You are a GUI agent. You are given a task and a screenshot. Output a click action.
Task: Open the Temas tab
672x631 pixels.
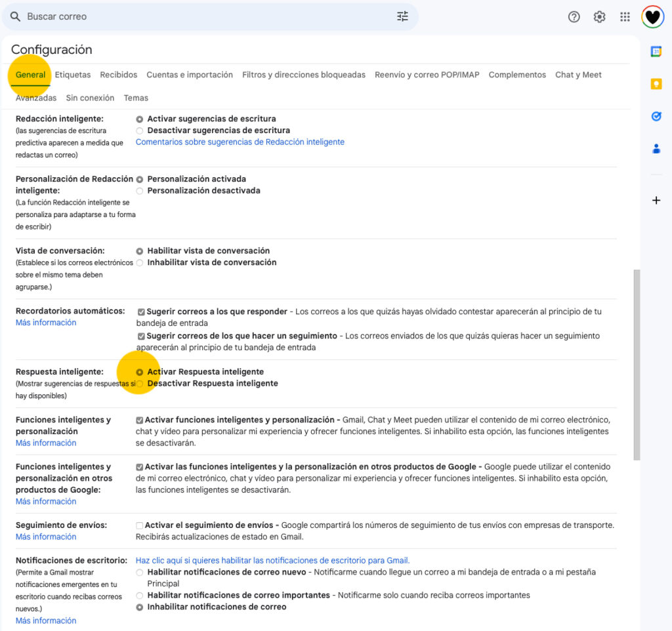[x=136, y=98]
